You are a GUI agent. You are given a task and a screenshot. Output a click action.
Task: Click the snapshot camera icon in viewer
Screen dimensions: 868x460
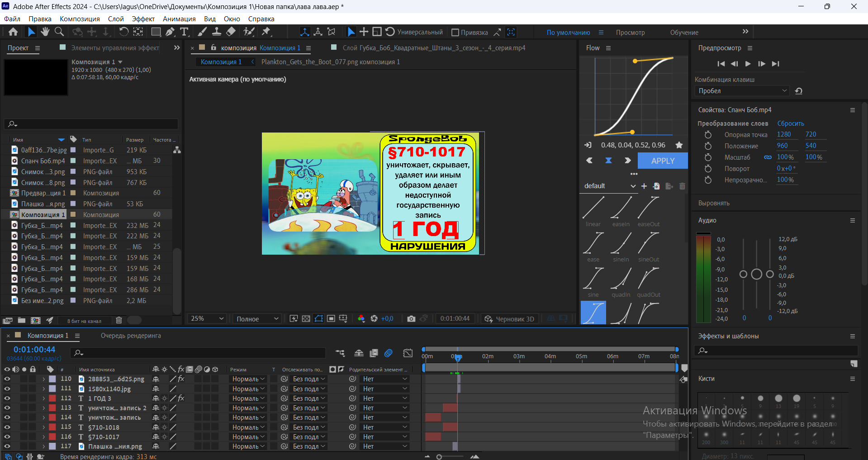411,319
